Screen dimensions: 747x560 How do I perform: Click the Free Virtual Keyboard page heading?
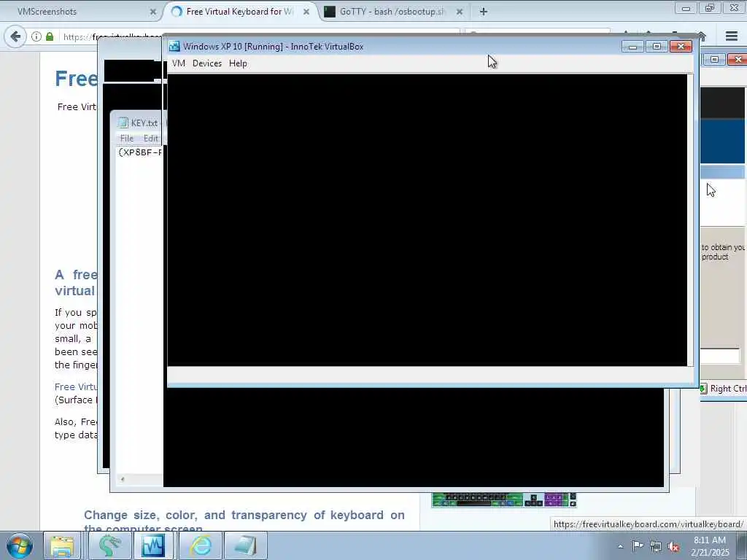[76, 79]
